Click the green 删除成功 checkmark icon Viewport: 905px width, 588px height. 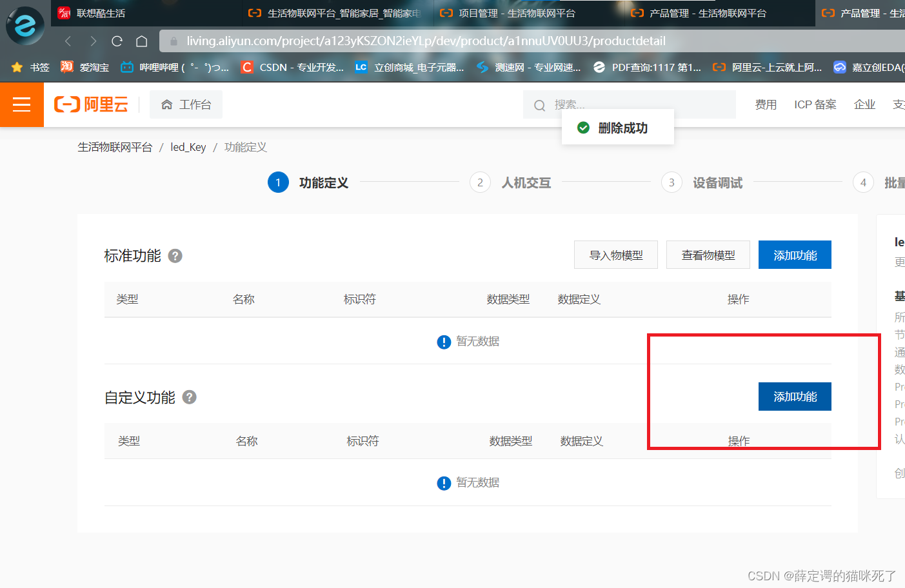coord(583,128)
